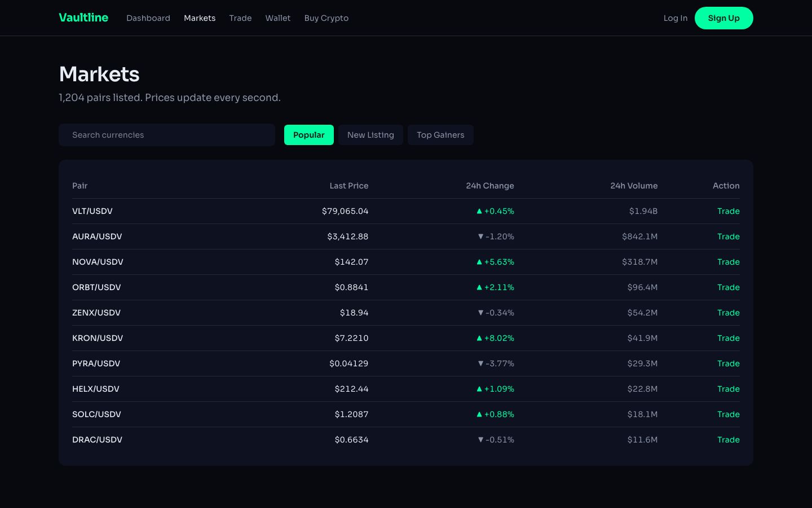Select the ZENX/USDV pair name
The height and width of the screenshot is (508, 812).
96,313
